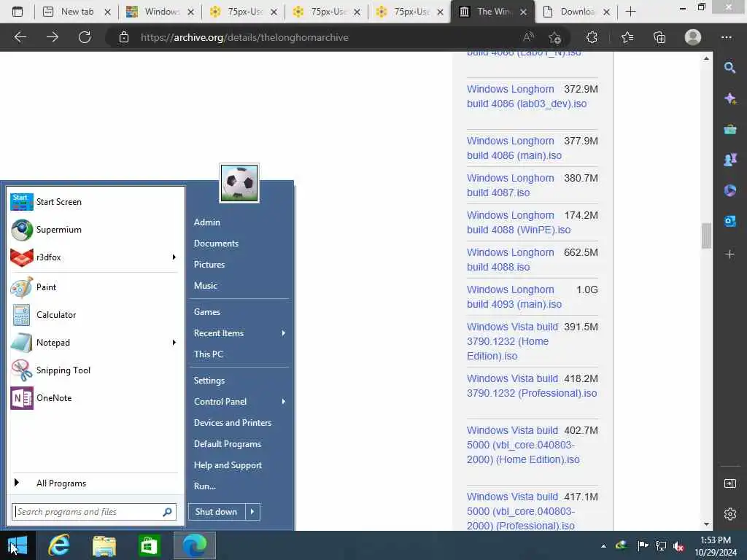Open Edge extensions menu

[x=592, y=37]
